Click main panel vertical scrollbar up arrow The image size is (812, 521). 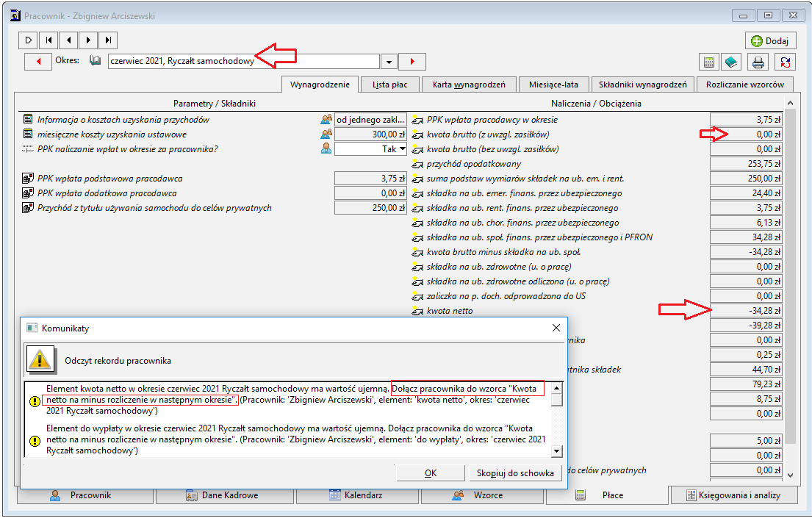(x=790, y=103)
